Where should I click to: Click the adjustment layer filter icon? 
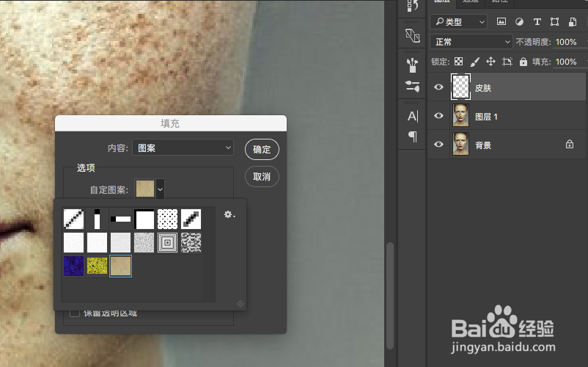[519, 22]
